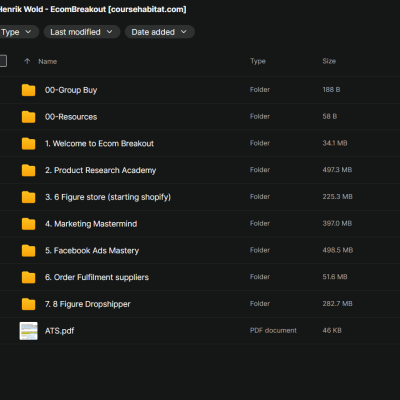Click the 6 Figure store folder icon
Screen dimensions: 400x400
pyautogui.click(x=28, y=197)
